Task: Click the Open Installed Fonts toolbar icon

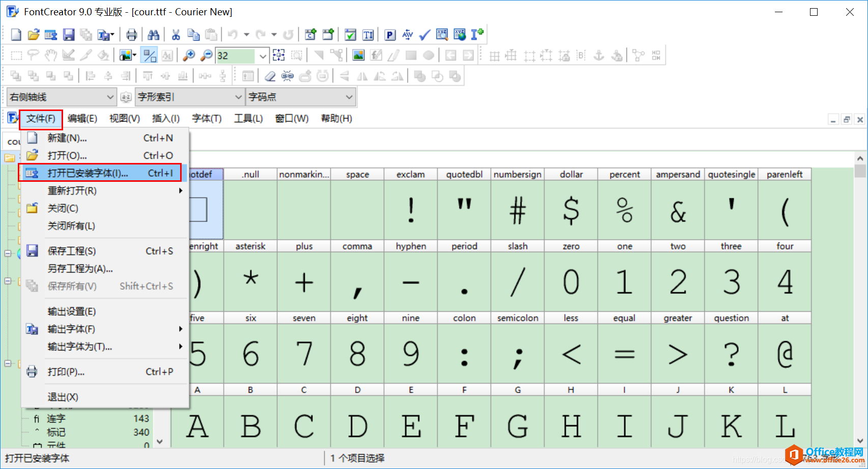Action: [x=51, y=35]
